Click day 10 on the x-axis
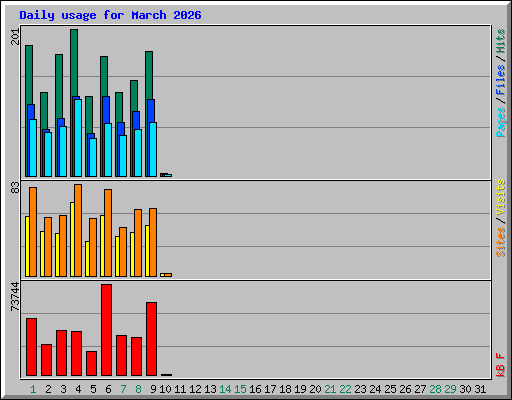This screenshot has width=512, height=400. [x=165, y=389]
